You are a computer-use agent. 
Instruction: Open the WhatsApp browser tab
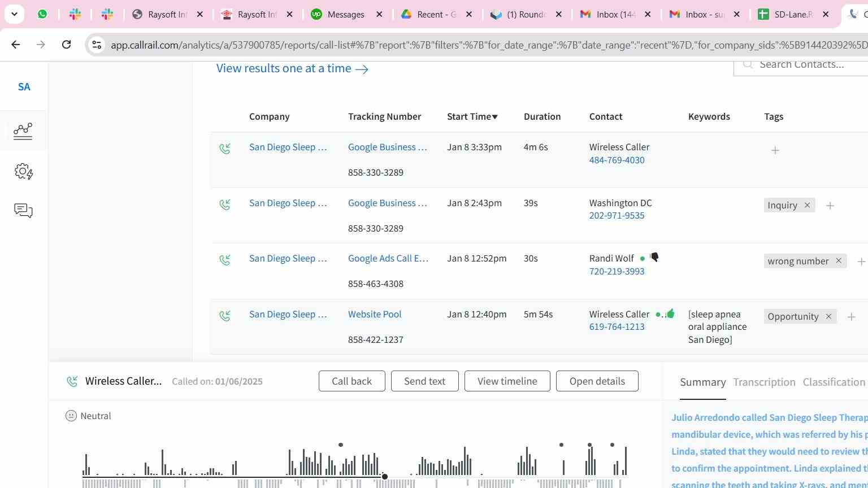point(42,14)
